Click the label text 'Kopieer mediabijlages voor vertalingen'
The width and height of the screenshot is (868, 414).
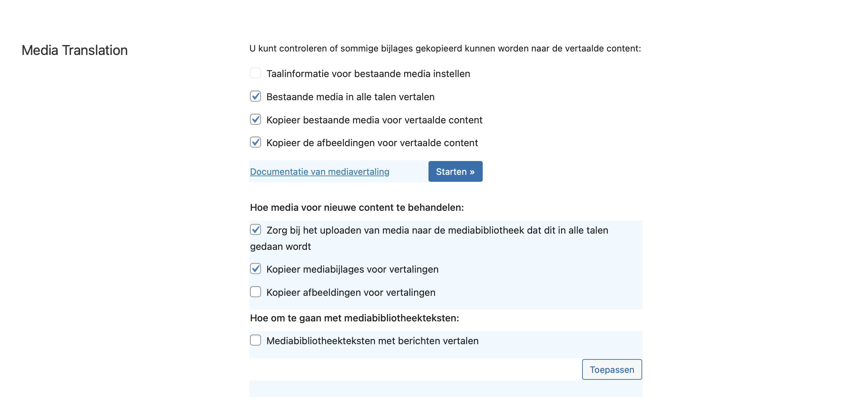pos(353,269)
